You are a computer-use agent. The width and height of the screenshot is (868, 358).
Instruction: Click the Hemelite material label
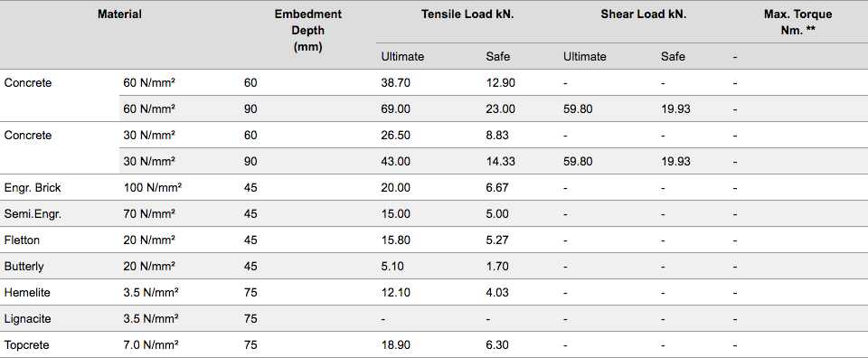click(x=27, y=293)
